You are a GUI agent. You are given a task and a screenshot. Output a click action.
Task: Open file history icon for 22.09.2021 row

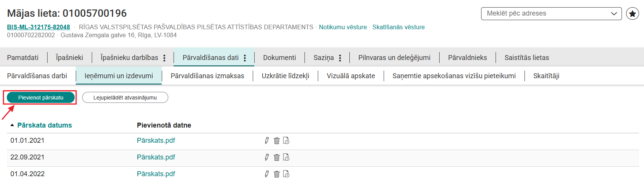click(x=286, y=157)
